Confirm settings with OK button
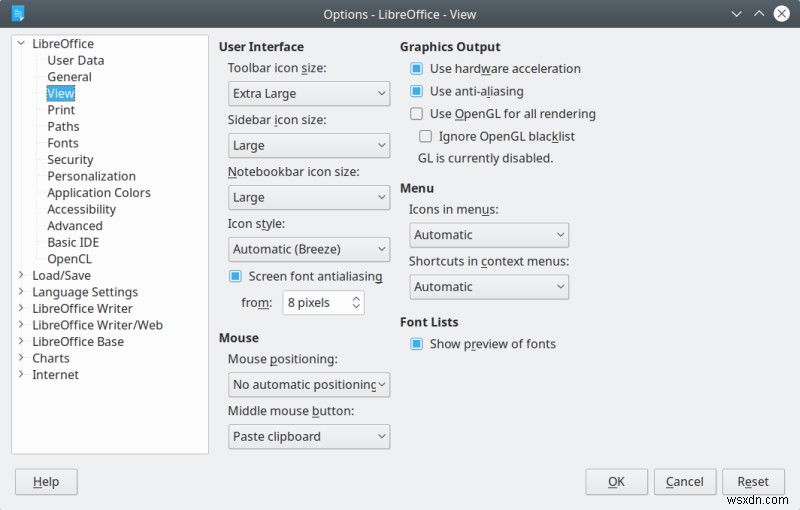This screenshot has height=510, width=800. (x=616, y=482)
